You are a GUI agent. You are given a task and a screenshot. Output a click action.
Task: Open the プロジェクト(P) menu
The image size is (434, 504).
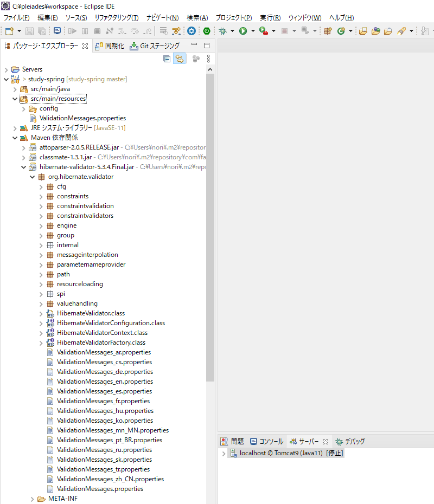point(234,18)
